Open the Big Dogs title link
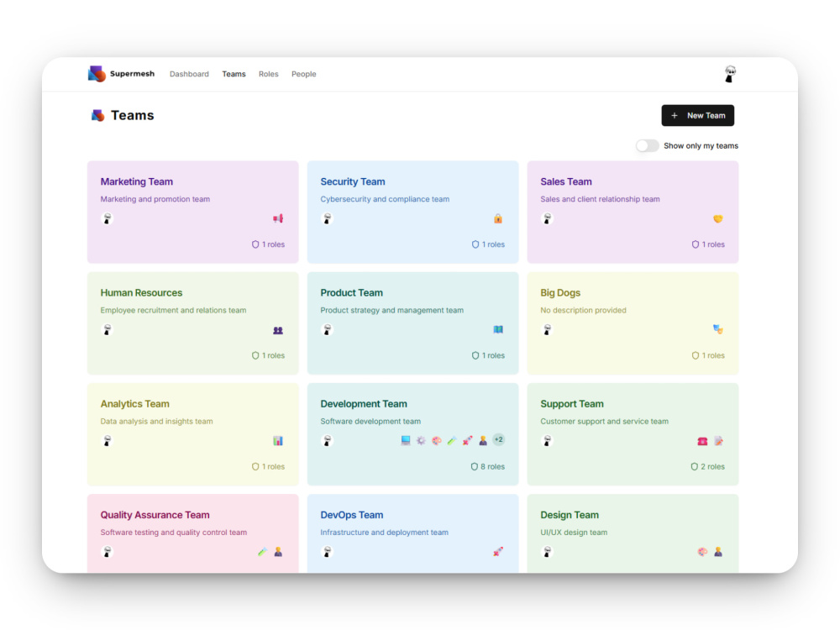 (x=560, y=292)
